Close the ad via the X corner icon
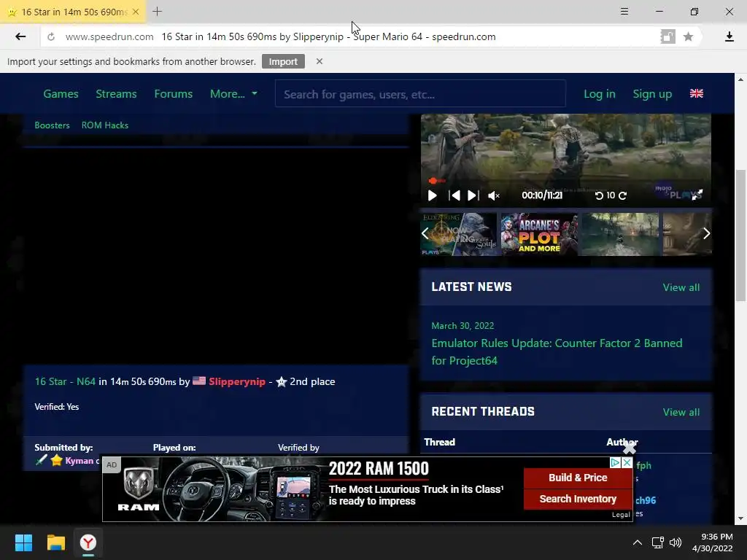Image resolution: width=747 pixels, height=560 pixels. (627, 462)
